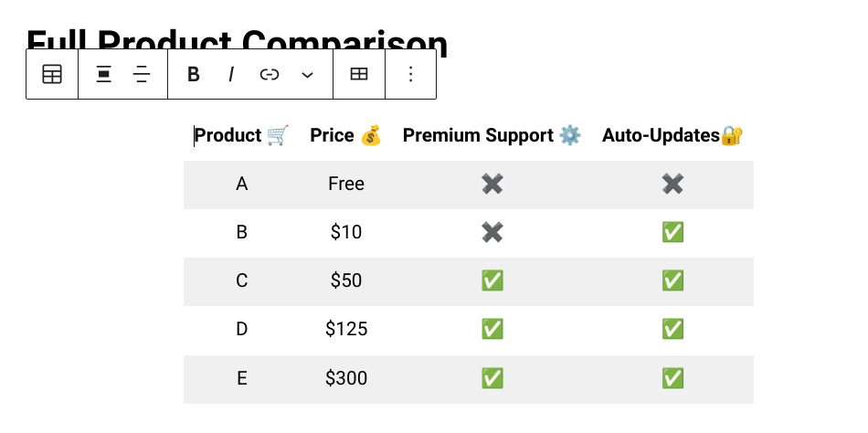868x433 pixels.
Task: Toggle italic formatting
Action: (231, 74)
